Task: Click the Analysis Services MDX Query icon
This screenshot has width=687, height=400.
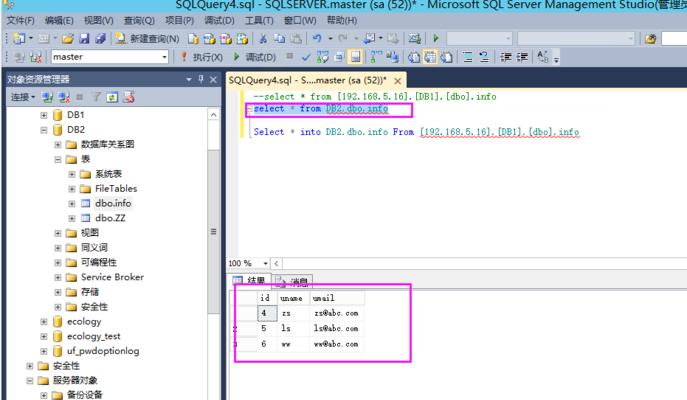Action: click(x=209, y=39)
